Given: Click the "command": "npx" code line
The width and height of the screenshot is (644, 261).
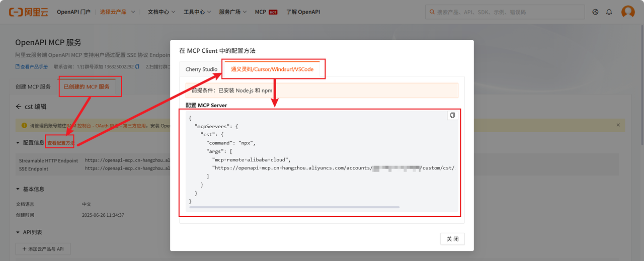Looking at the screenshot, I should (231, 143).
